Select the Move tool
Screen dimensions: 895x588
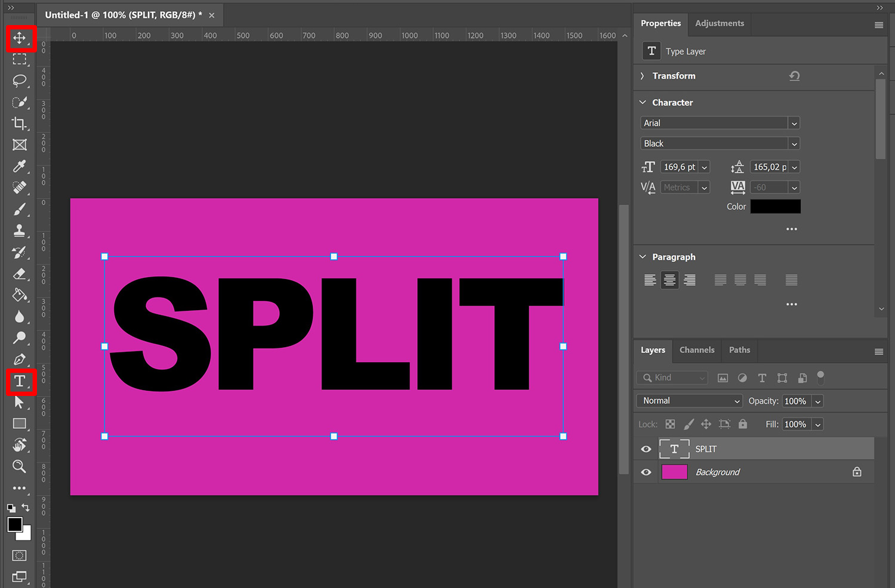click(20, 38)
